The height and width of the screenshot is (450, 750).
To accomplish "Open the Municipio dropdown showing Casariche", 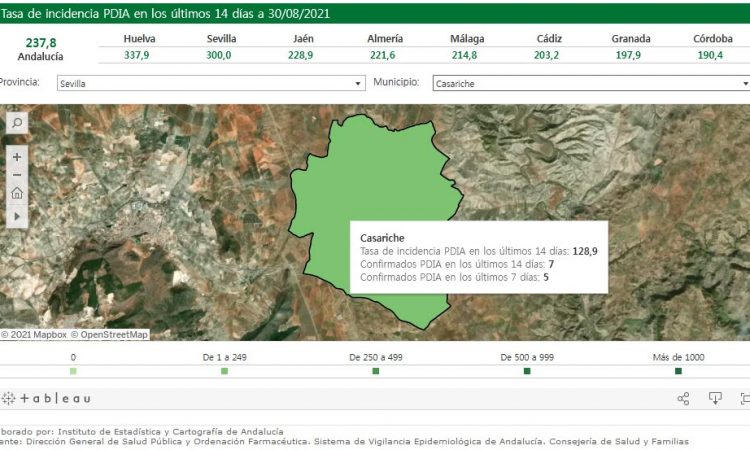I will point(590,84).
